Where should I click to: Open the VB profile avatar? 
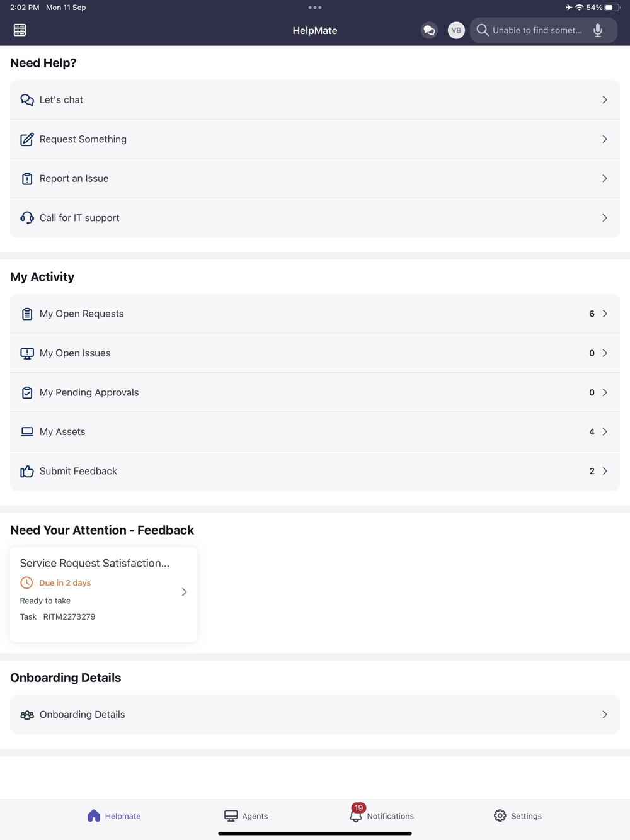click(x=456, y=30)
